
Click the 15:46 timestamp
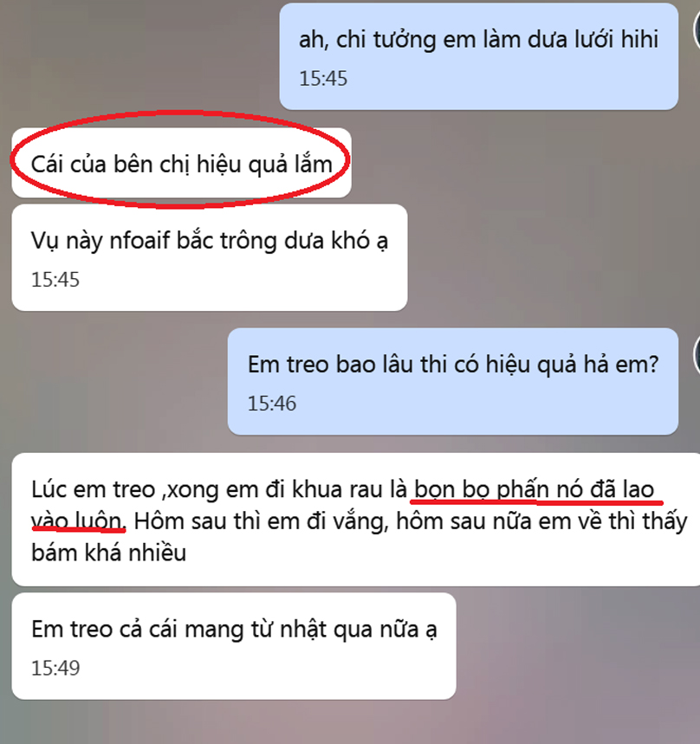(272, 404)
